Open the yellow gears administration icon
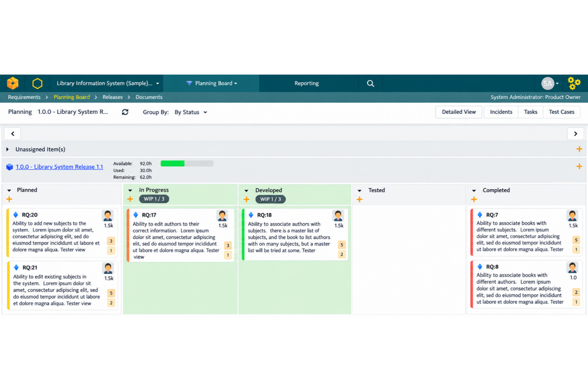Image resolution: width=588 pixels, height=392 pixels. [574, 83]
